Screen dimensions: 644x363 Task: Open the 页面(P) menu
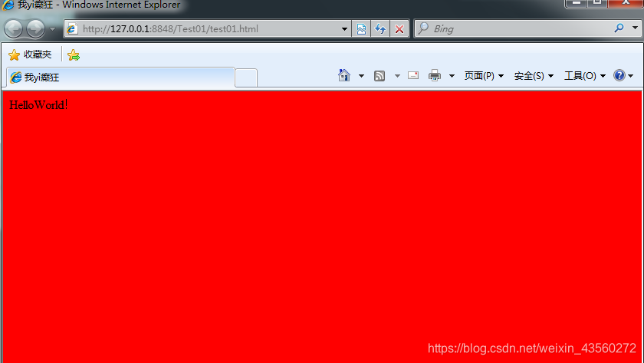[484, 76]
